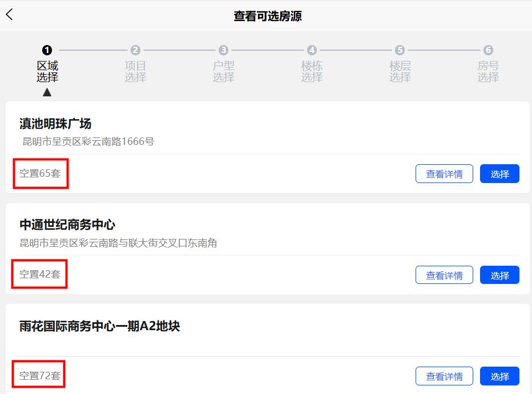Select 雨花国际商务中心一期A2地块 with 选择 button
This screenshot has width=532, height=394.
pyautogui.click(x=499, y=376)
